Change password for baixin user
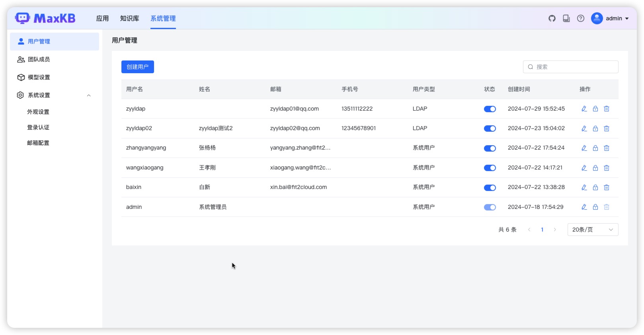 (595, 187)
